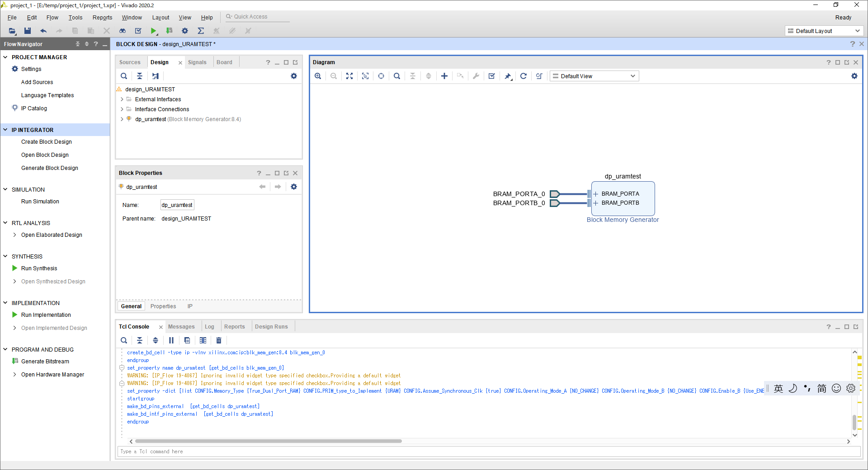Expand Open Elaborated Design
Image resolution: width=868 pixels, height=470 pixels.
click(x=14, y=235)
